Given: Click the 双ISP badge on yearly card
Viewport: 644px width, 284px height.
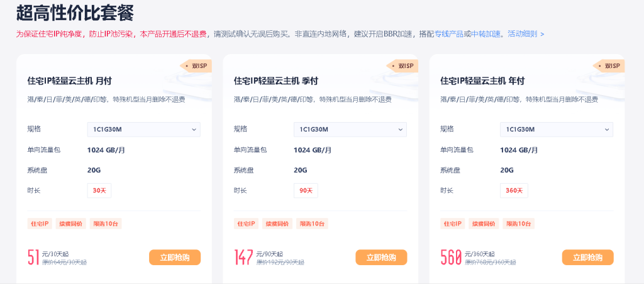Looking at the screenshot, I should point(608,65).
